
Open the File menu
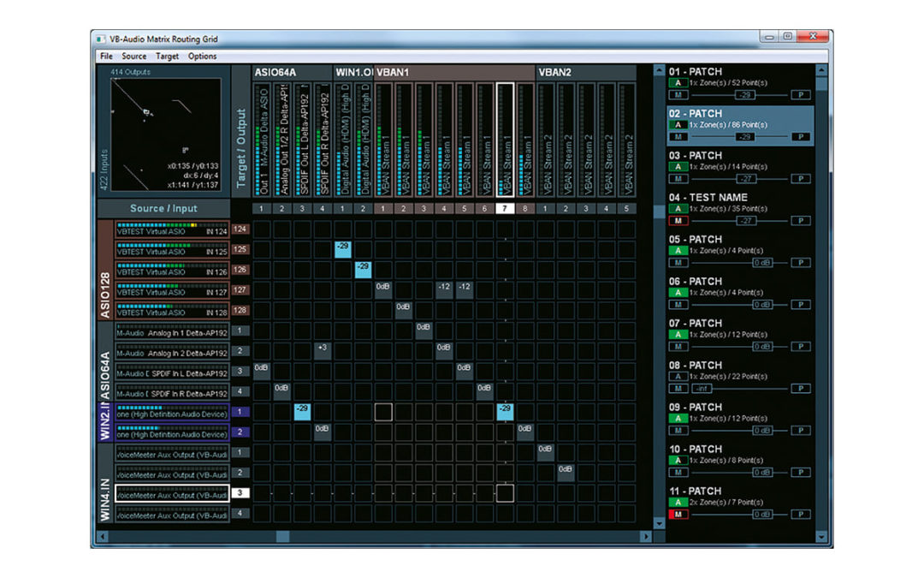[x=105, y=56]
